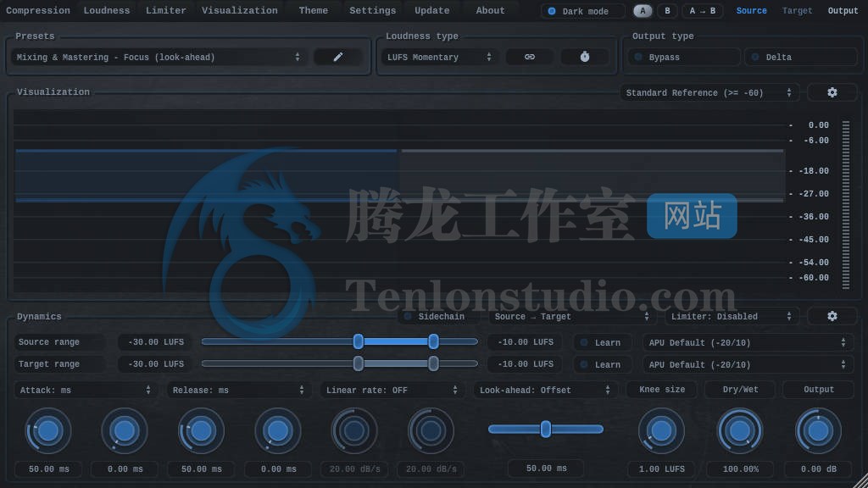This screenshot has height=488, width=868.
Task: Open Standard Reference dropdown
Action: [x=709, y=92]
